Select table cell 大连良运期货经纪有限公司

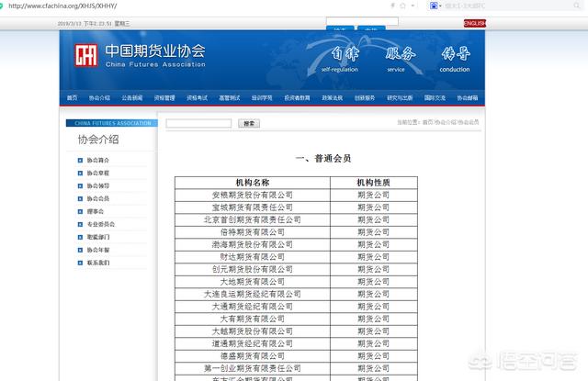point(253,294)
